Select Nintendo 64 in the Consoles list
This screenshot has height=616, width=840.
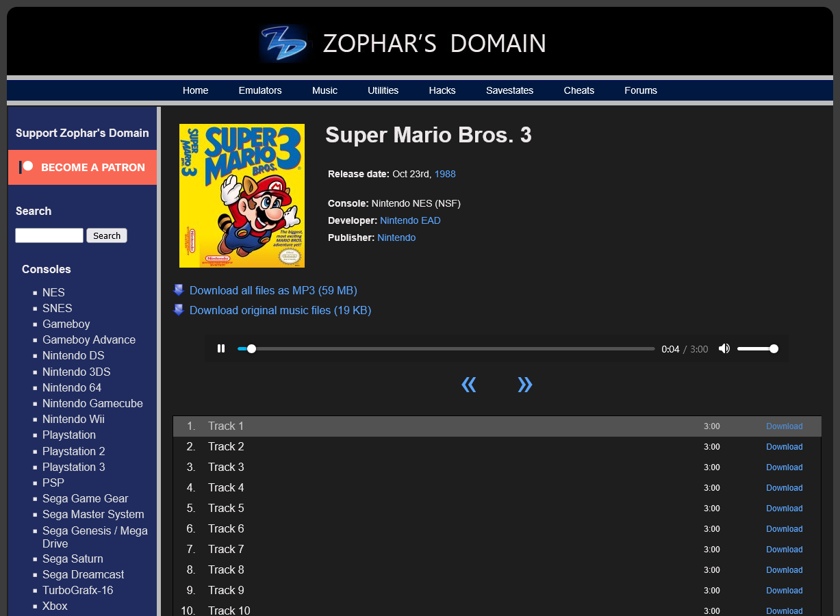click(x=72, y=387)
